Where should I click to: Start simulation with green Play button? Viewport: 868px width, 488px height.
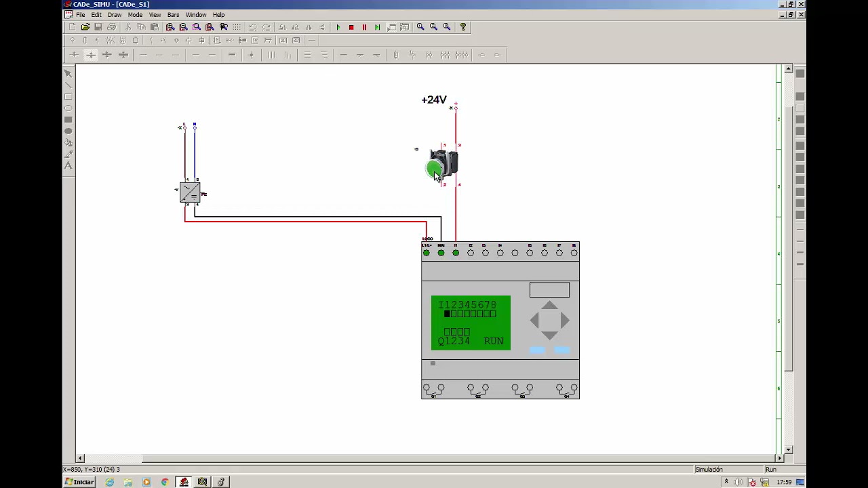(x=338, y=27)
